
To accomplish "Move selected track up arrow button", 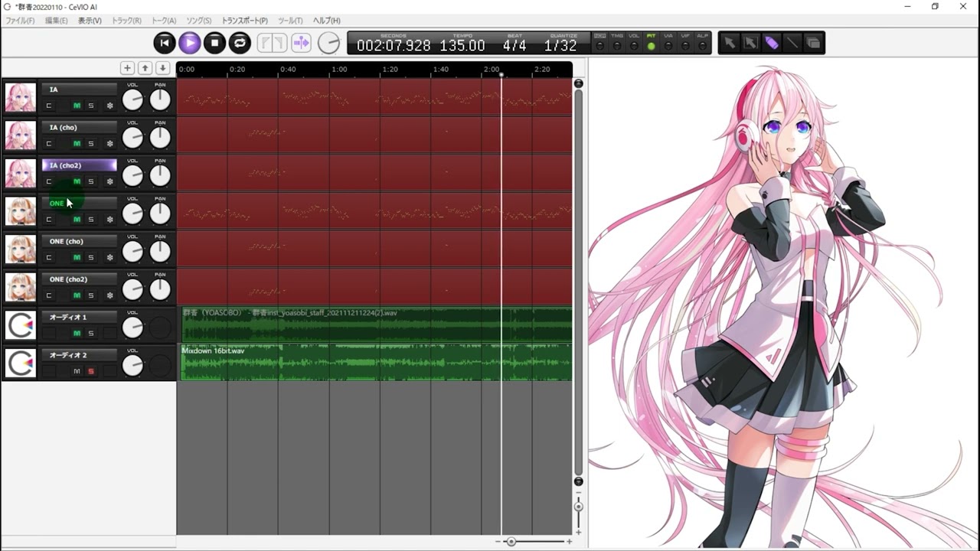I will click(x=145, y=68).
